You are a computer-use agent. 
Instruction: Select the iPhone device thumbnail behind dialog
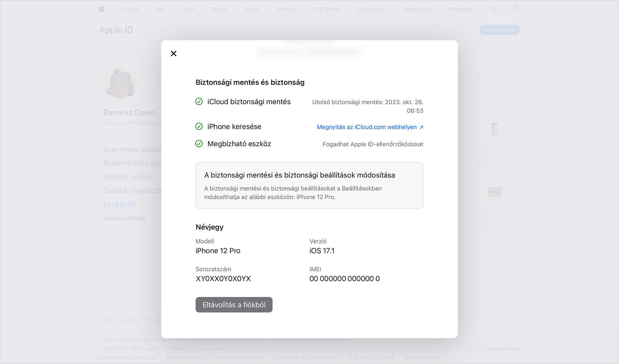coord(494,130)
